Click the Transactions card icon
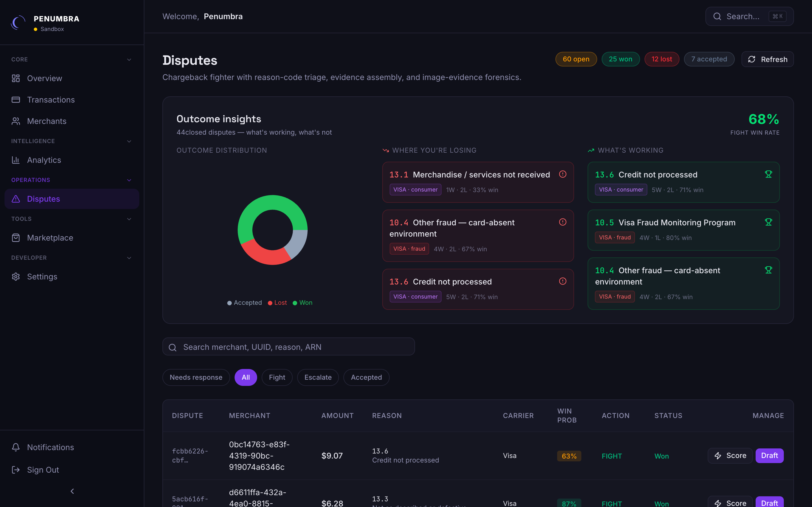Viewport: 812px width, 507px height. pos(16,100)
